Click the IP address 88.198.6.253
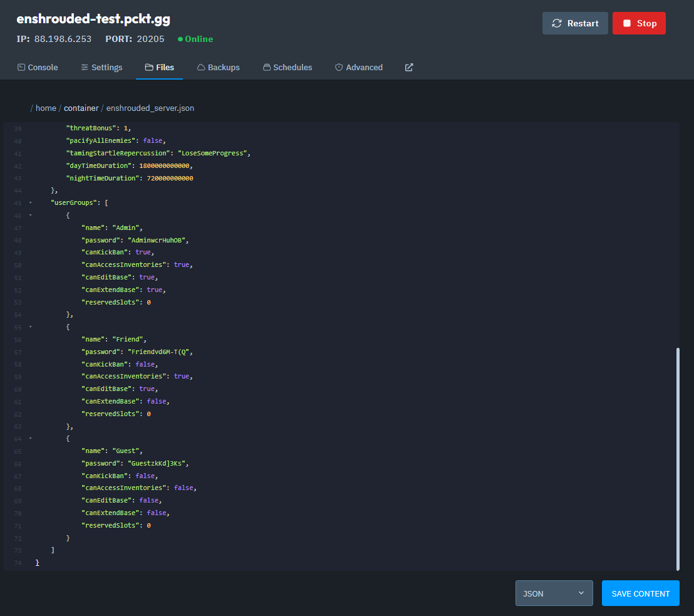This screenshot has width=694, height=616. [x=63, y=39]
